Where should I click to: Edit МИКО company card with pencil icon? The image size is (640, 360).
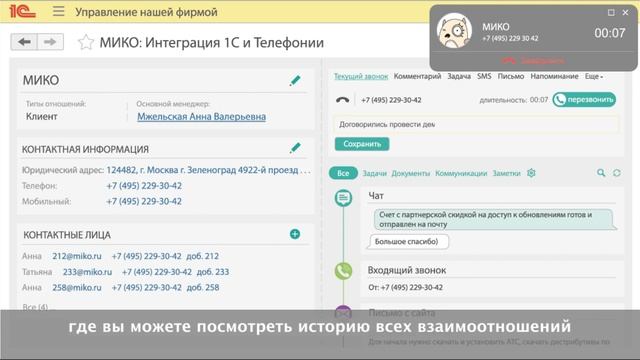pyautogui.click(x=295, y=80)
